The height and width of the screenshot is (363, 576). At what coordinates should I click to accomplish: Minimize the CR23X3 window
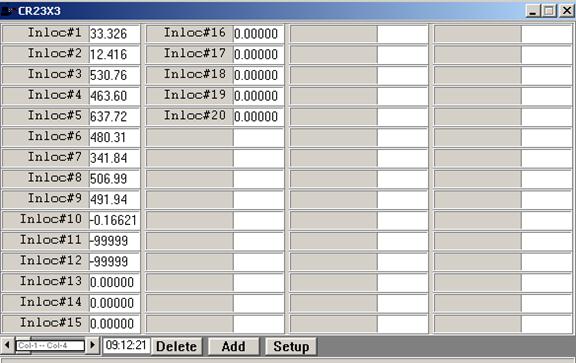(533, 11)
